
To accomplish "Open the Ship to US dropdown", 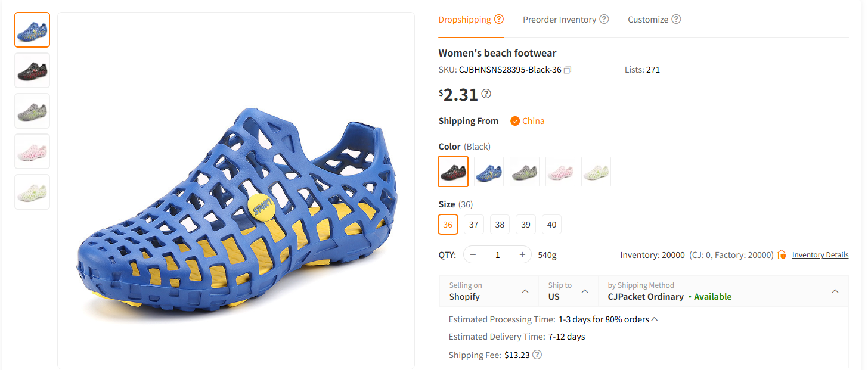I will click(x=584, y=291).
